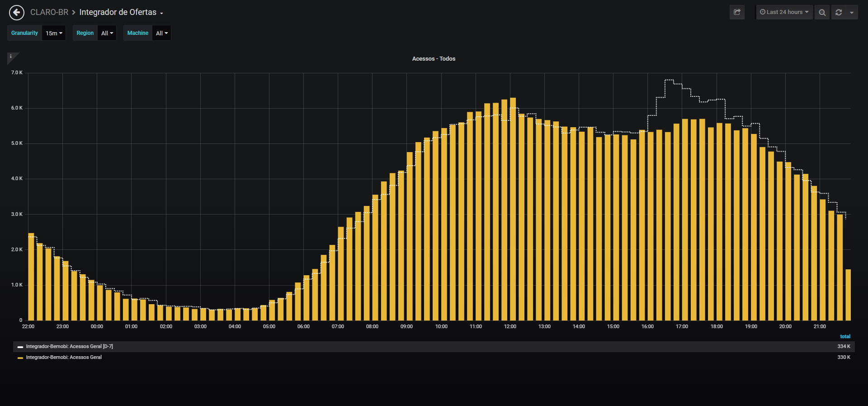Click the zoom out magnifier icon
The image size is (868, 406).
point(822,12)
